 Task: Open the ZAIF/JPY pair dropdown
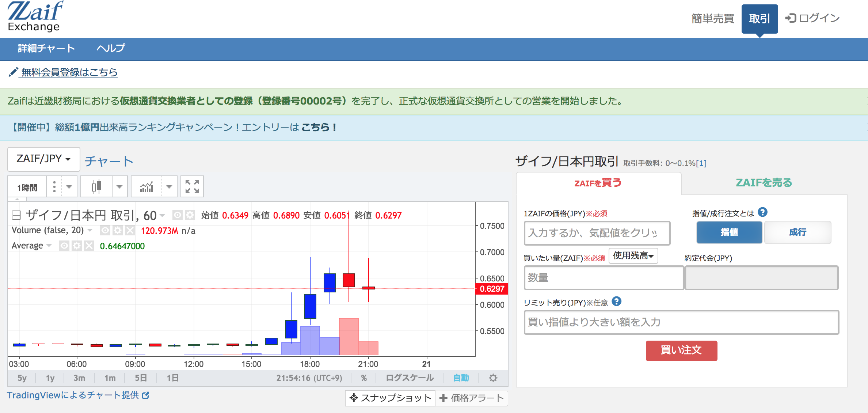(x=44, y=159)
